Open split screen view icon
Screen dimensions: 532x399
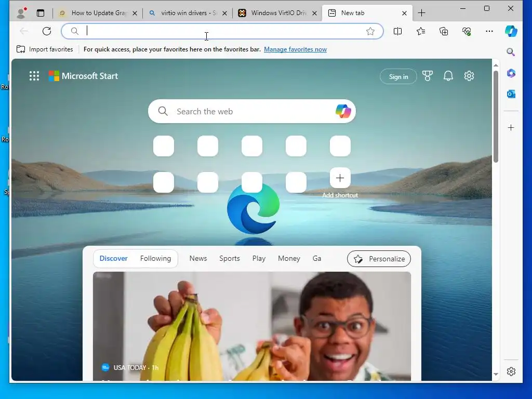click(x=397, y=31)
